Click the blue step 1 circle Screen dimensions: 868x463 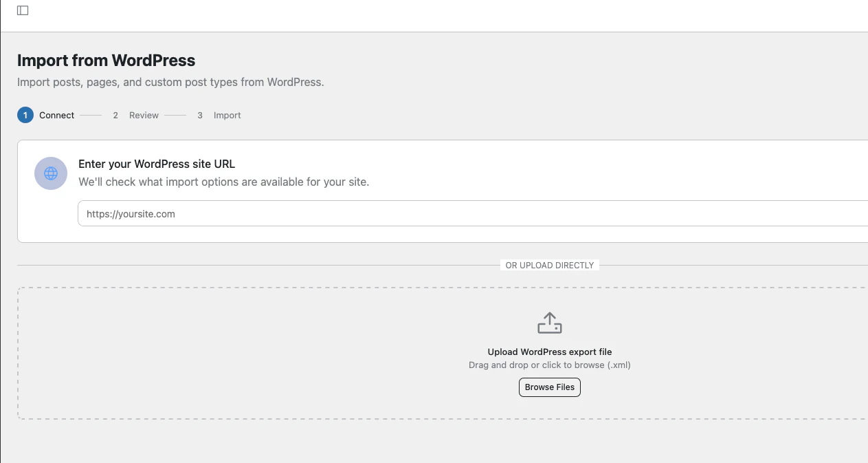(x=25, y=115)
